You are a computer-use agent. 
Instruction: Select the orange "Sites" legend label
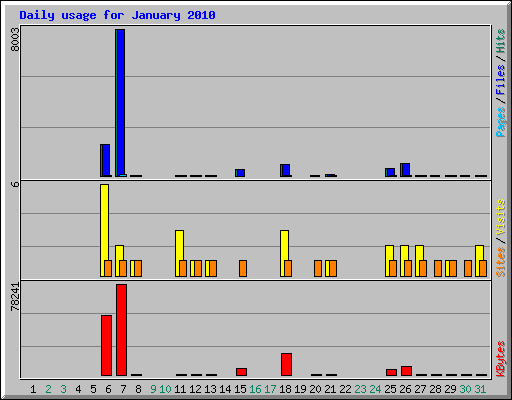tap(501, 262)
